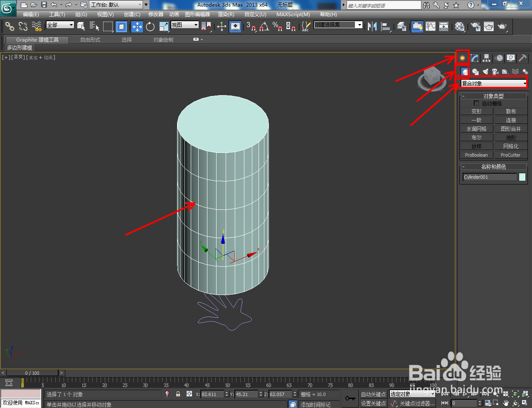The height and width of the screenshot is (408, 532).
Task: Open the Hierarchy command panel tab
Action: [x=487, y=58]
